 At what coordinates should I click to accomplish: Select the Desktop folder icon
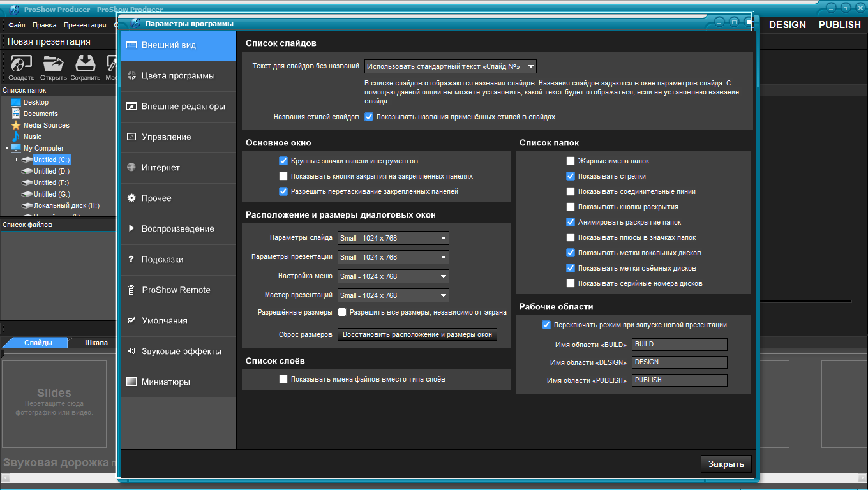click(x=16, y=102)
